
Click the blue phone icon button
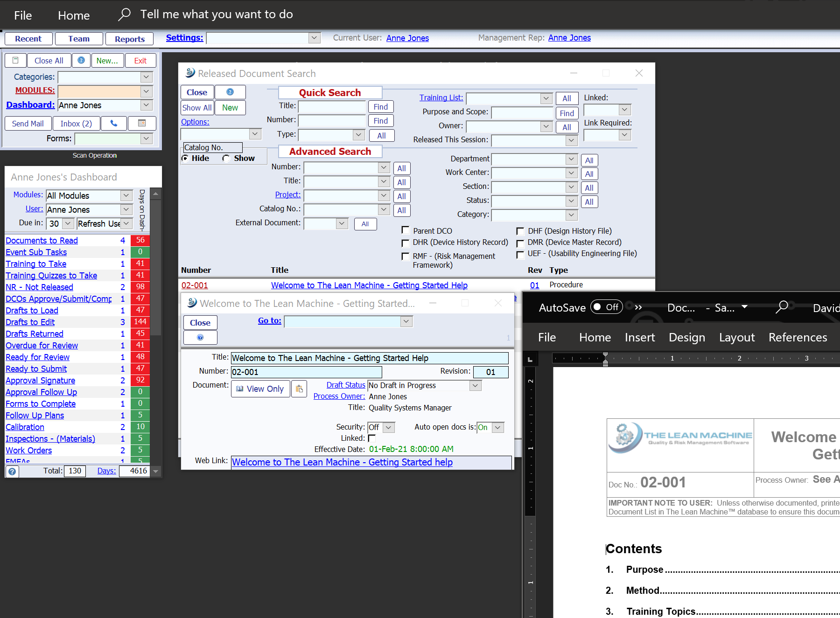coord(114,124)
